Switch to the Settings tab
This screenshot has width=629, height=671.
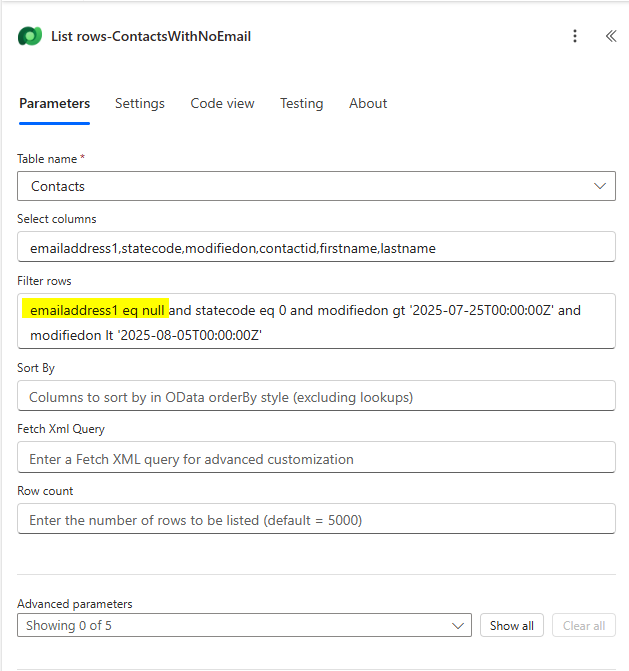click(139, 104)
